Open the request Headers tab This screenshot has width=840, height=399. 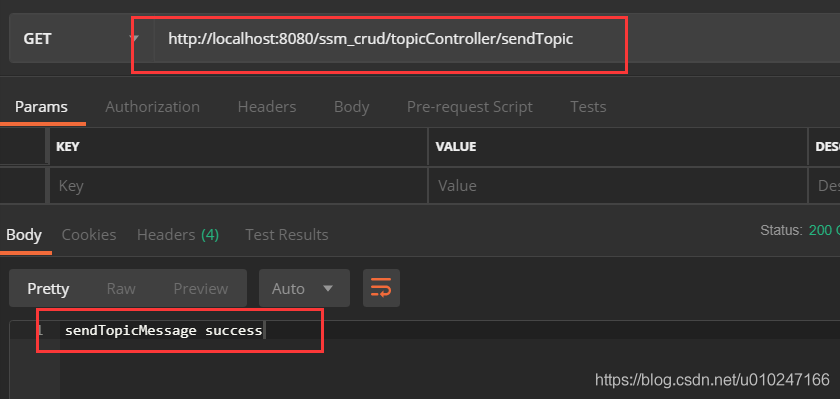point(267,107)
